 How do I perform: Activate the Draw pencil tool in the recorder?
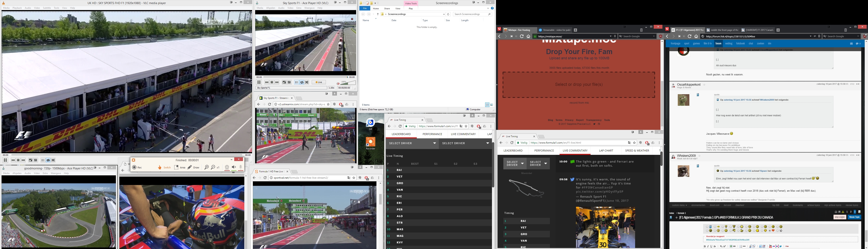pyautogui.click(x=193, y=167)
